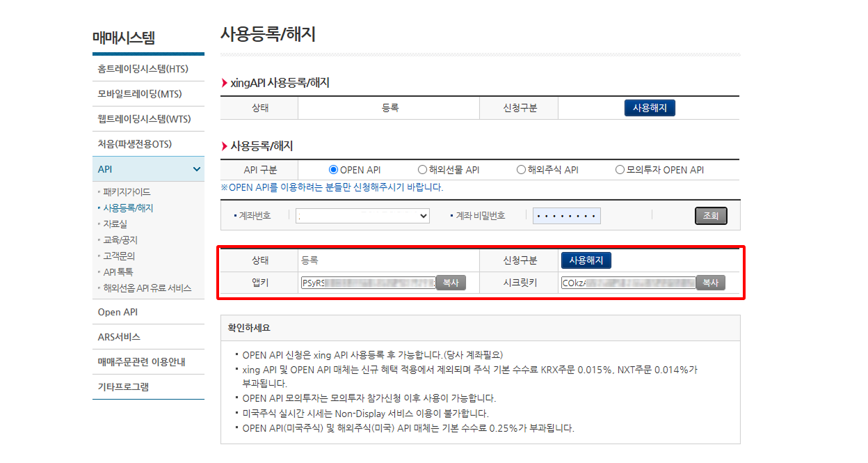Image resolution: width=868 pixels, height=463 pixels.
Task: Click the 등록 status in xingAPI table
Action: point(389,108)
